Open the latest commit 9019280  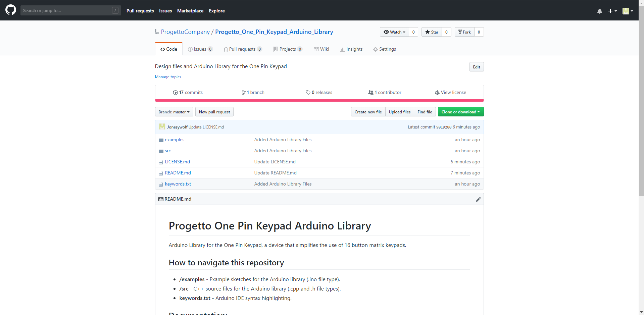[444, 127]
